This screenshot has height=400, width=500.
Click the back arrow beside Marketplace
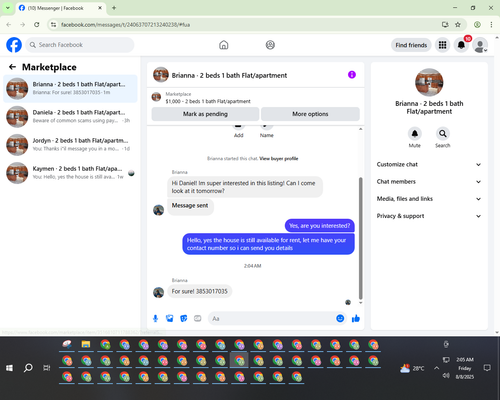coord(12,67)
